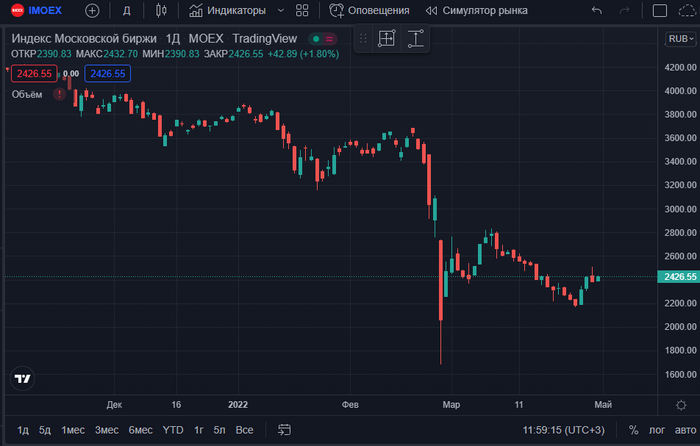The height and width of the screenshot is (446, 700).
Task: Open the layout selection square icon
Action: [658, 11]
